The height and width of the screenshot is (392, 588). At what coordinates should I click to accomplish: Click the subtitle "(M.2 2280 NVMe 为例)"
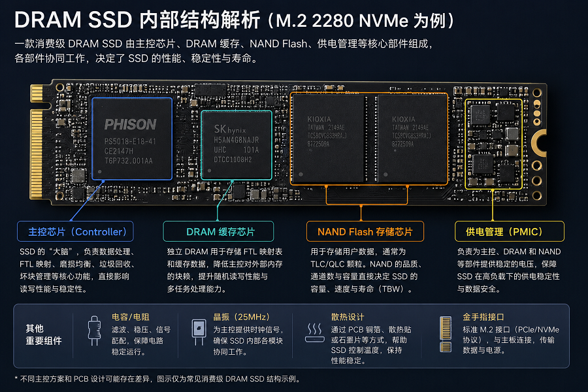point(361,21)
